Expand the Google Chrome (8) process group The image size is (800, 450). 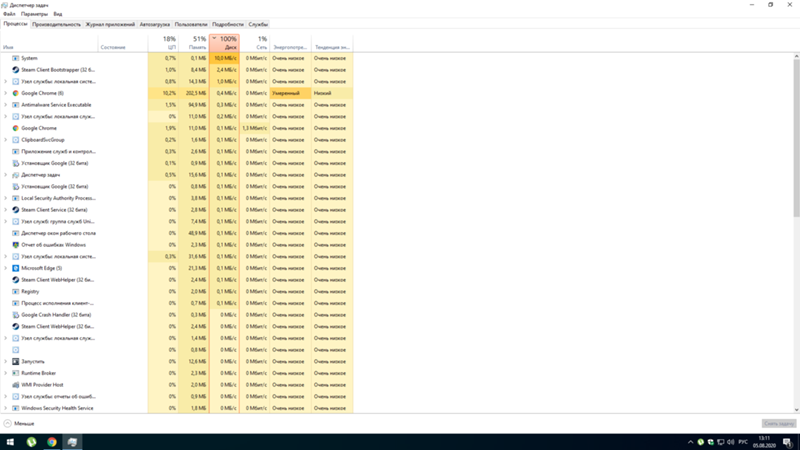(6, 93)
